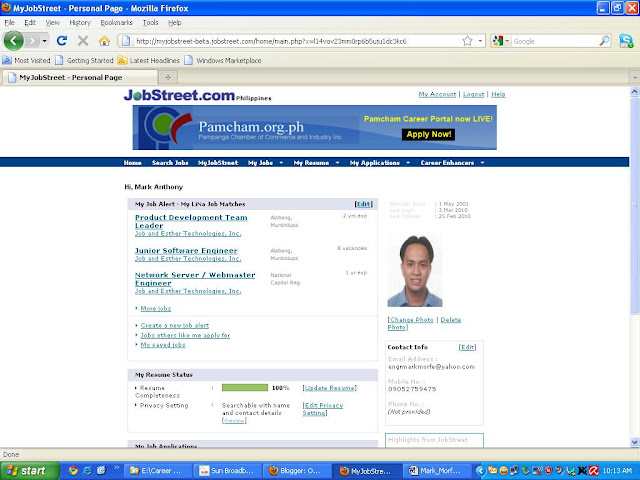Screen dimensions: 640x480
Task: Expand My Jobs nav dropdown
Action: pos(281,163)
